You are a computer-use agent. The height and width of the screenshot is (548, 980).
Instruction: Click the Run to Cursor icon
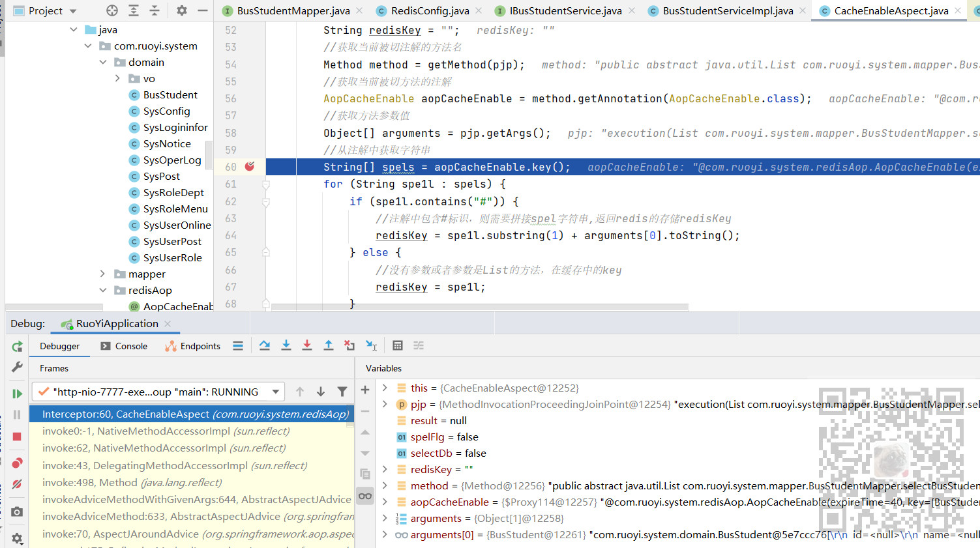(x=371, y=345)
